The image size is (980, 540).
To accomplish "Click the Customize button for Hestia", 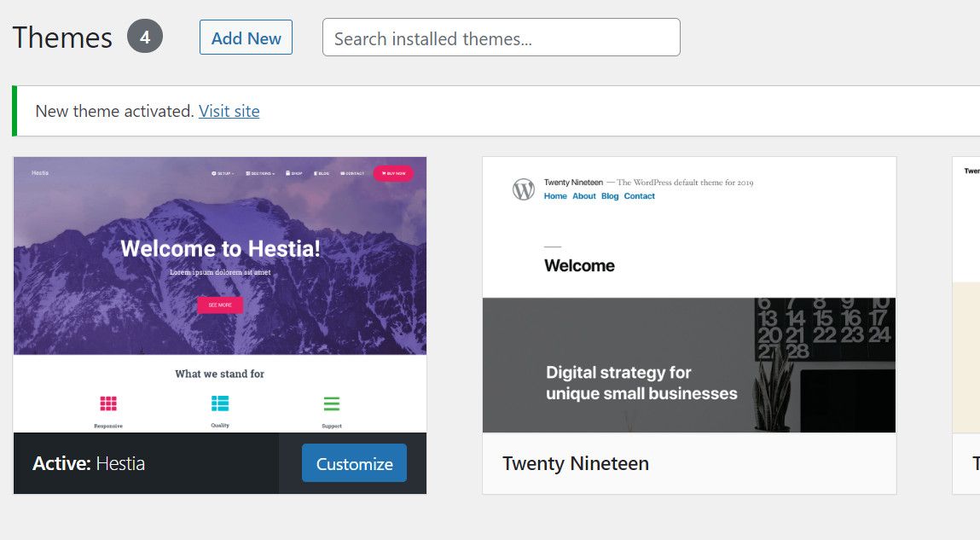I will pyautogui.click(x=354, y=463).
